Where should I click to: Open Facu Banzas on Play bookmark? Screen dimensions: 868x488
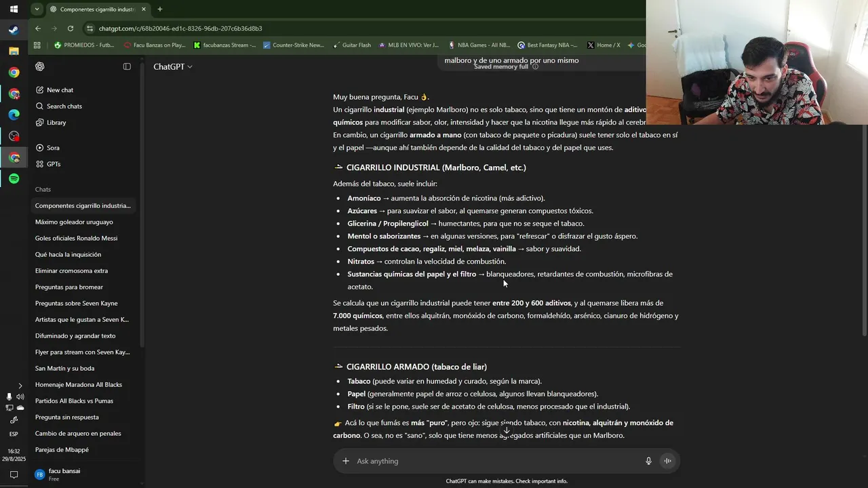(x=155, y=45)
